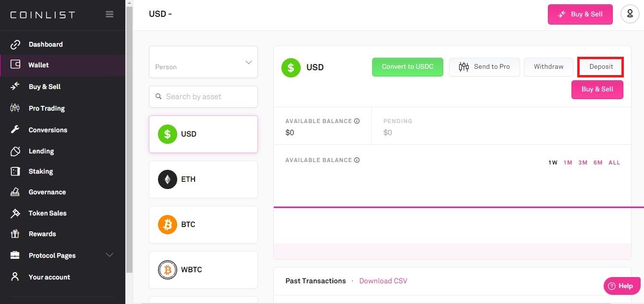Toggle the hamburger menu in sidebar header
This screenshot has width=644, height=304.
click(109, 14)
